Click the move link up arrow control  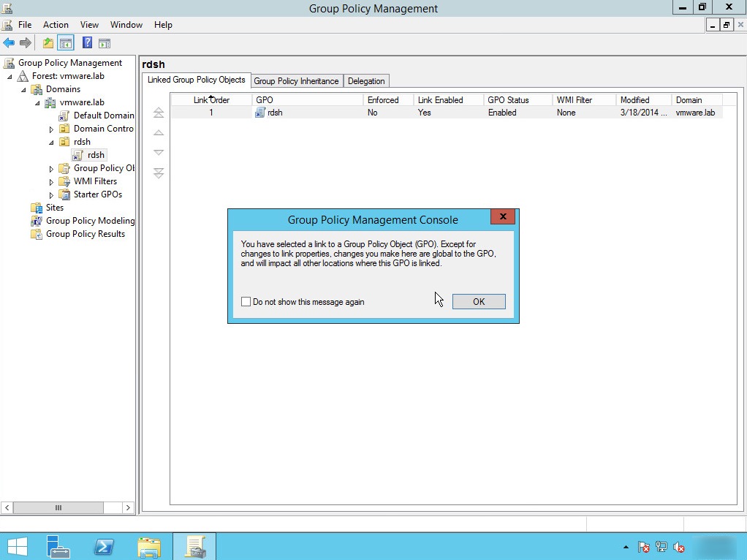pyautogui.click(x=158, y=133)
